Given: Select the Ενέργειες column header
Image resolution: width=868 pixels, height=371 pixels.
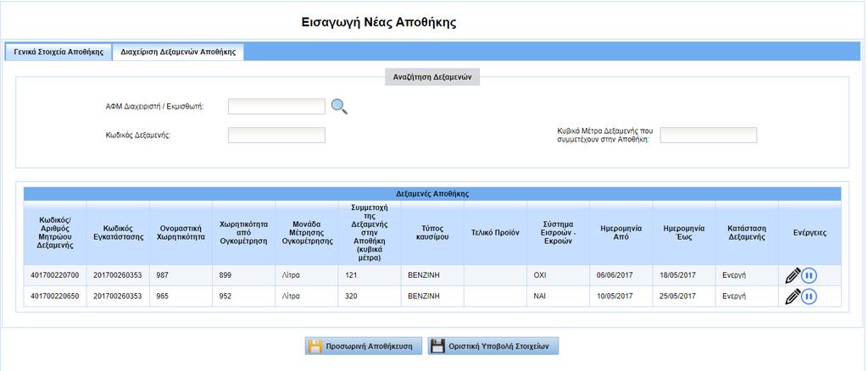Looking at the screenshot, I should point(810,233).
